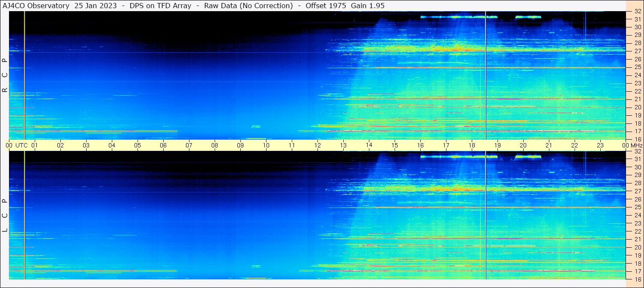Select hour label "13" on the time axis
The width and height of the screenshot is (644, 288).
tap(343, 145)
